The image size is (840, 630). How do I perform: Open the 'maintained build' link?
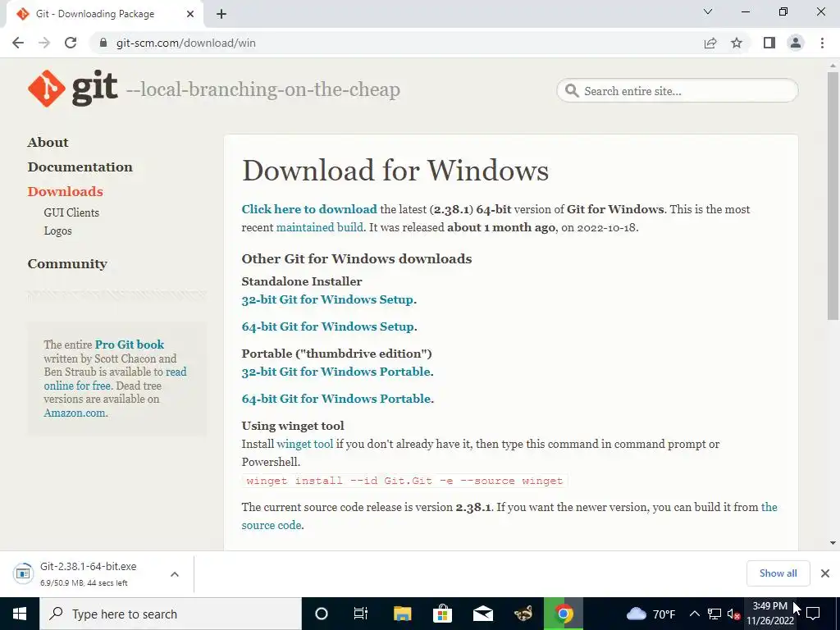click(x=319, y=227)
